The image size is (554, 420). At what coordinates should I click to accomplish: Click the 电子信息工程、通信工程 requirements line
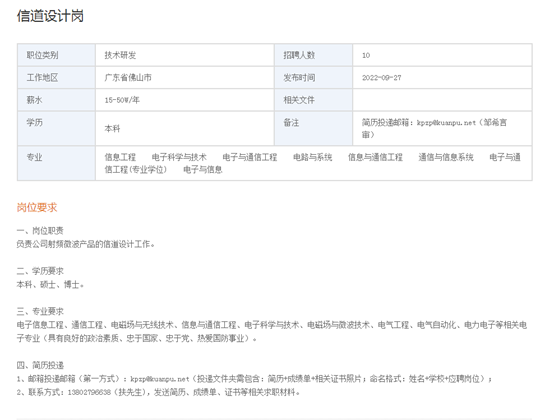pos(272,331)
